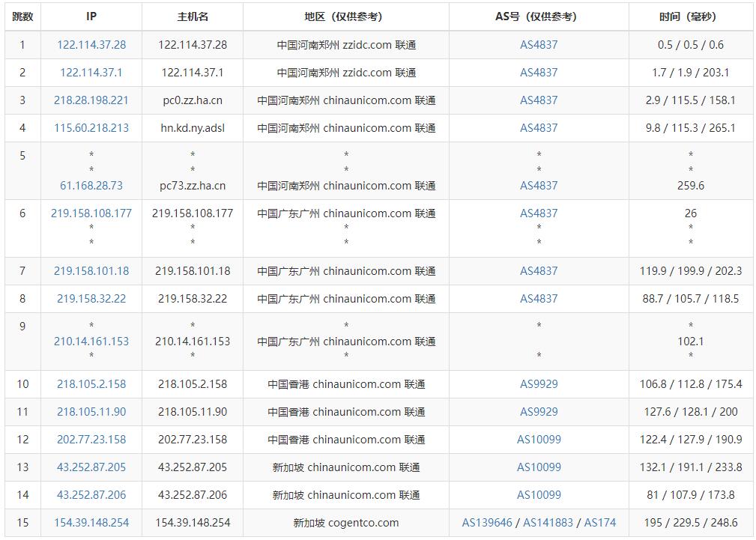Click the AS号（仅供参考） column header

(x=539, y=17)
